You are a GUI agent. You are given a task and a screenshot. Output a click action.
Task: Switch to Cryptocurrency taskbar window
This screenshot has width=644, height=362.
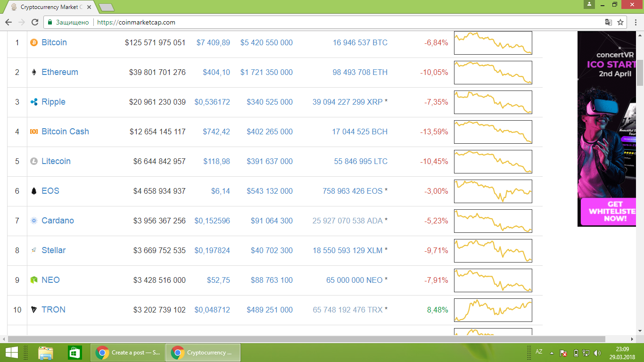coord(203,352)
